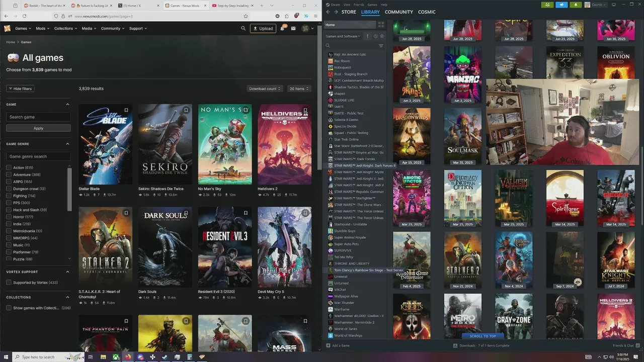Bookmark this page with the star icon

point(246,16)
